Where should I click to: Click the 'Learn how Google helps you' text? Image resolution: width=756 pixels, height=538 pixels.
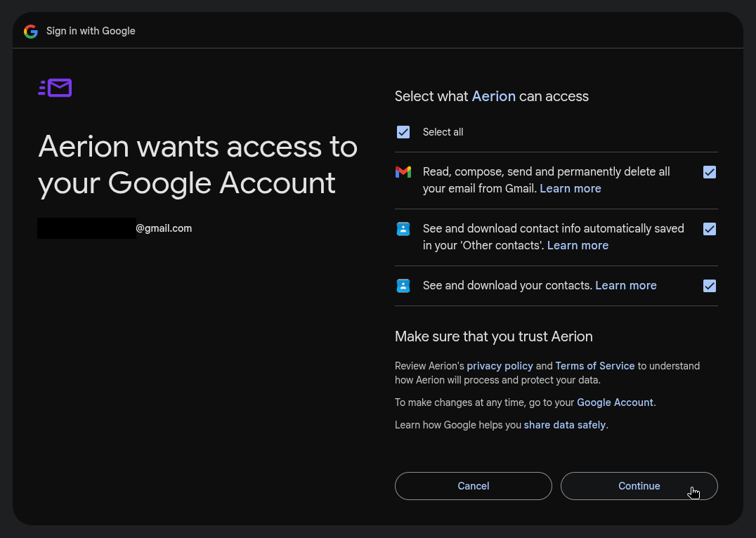pyautogui.click(x=458, y=425)
